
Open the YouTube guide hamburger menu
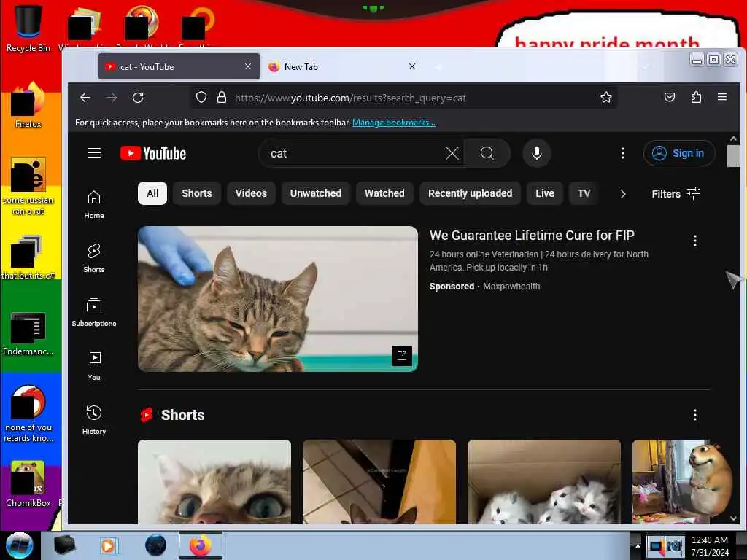pyautogui.click(x=94, y=153)
